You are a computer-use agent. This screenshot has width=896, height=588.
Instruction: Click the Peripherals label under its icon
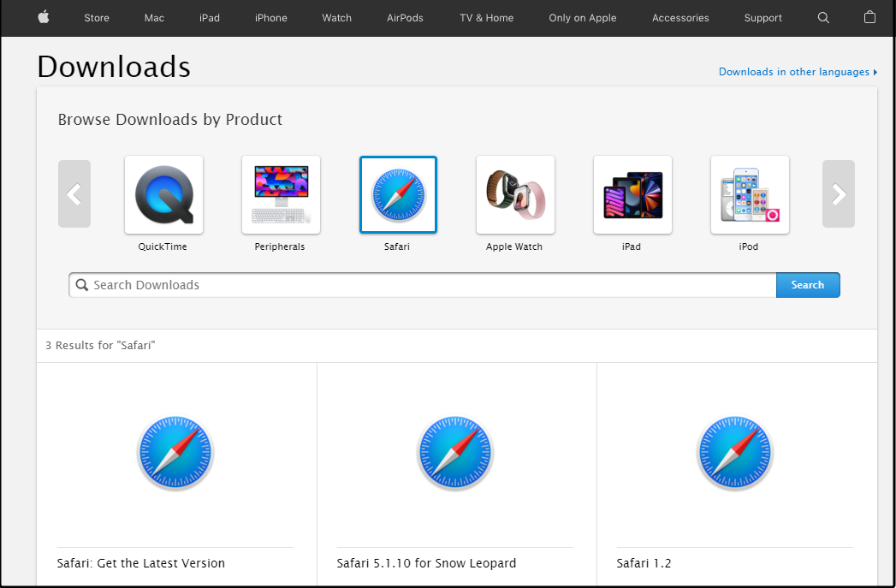(280, 246)
